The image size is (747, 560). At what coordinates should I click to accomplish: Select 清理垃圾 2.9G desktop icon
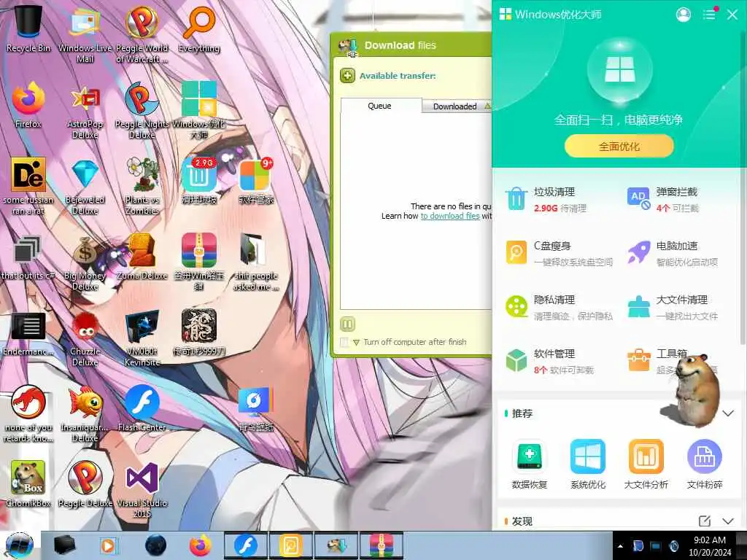pos(198,181)
